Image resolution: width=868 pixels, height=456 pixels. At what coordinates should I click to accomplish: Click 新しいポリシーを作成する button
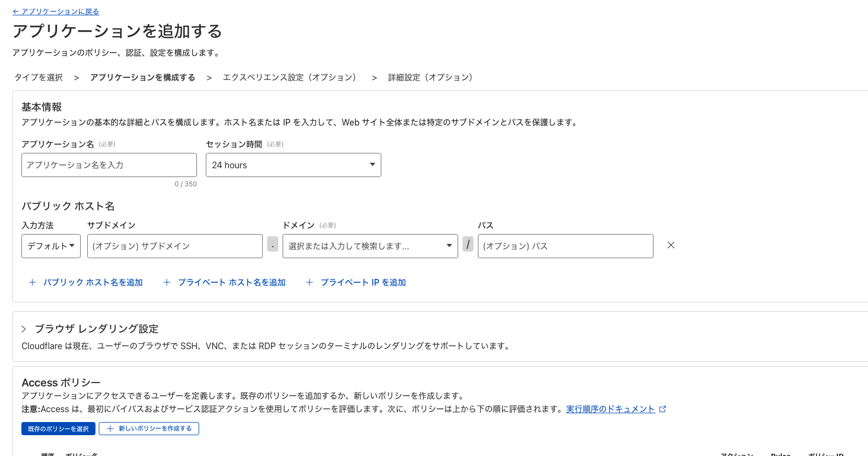[149, 429]
